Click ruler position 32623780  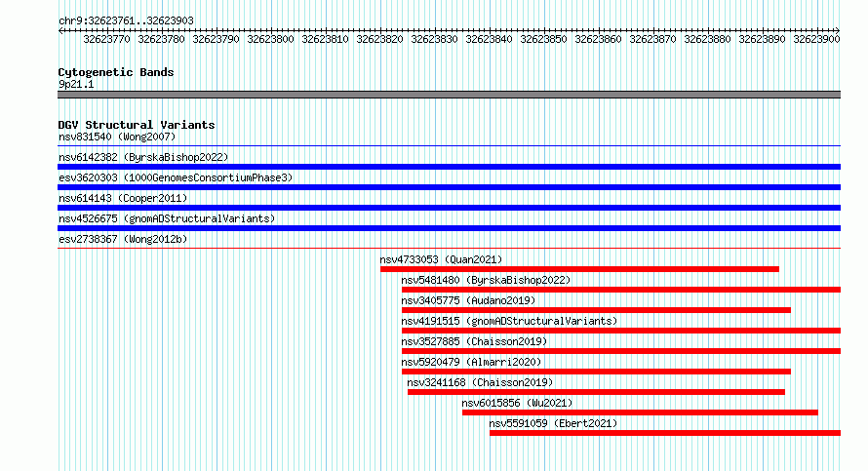coord(161,39)
